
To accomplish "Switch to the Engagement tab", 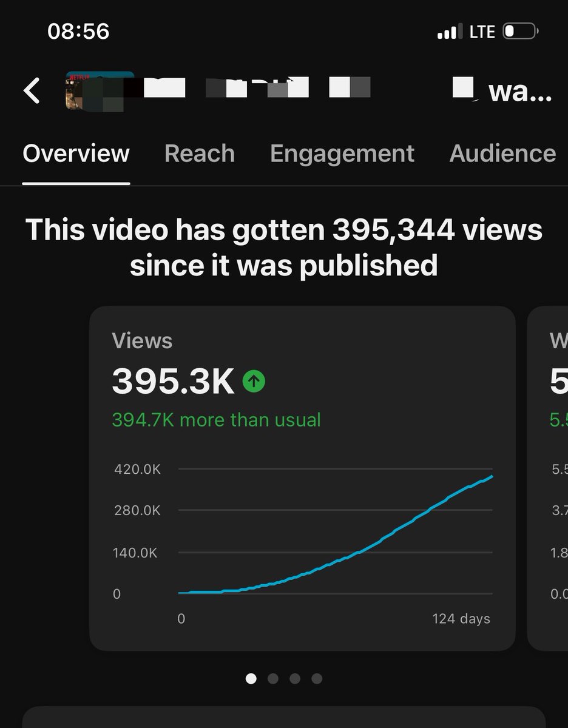I will click(342, 153).
